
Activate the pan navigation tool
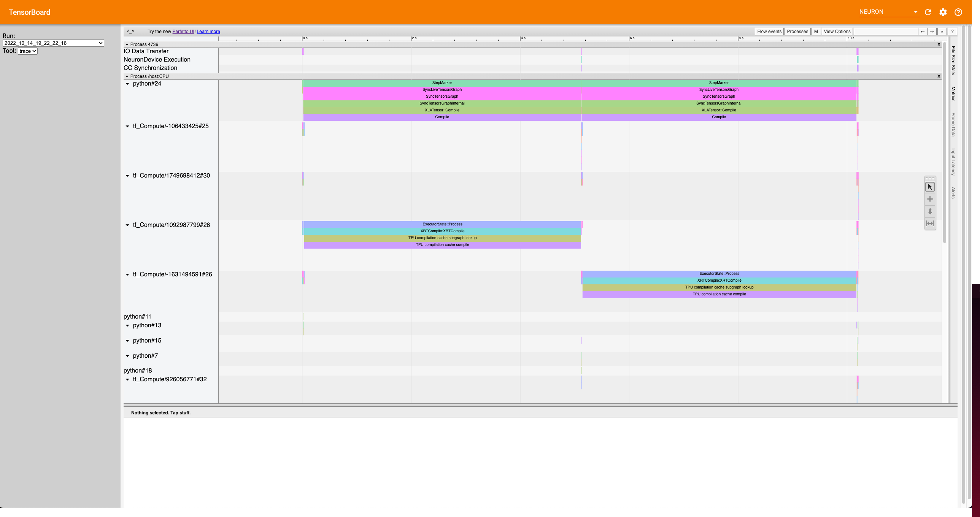pyautogui.click(x=930, y=199)
